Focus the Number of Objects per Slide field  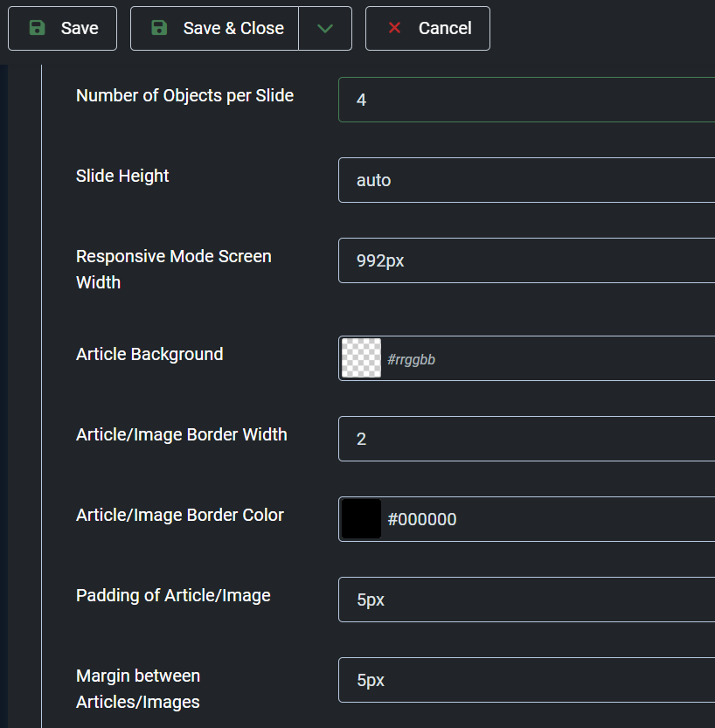(526, 100)
